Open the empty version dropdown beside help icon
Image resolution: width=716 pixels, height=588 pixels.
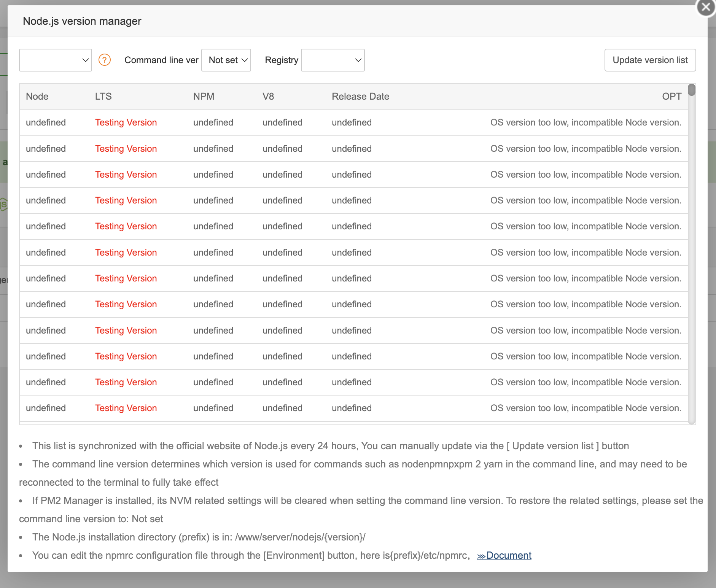56,60
